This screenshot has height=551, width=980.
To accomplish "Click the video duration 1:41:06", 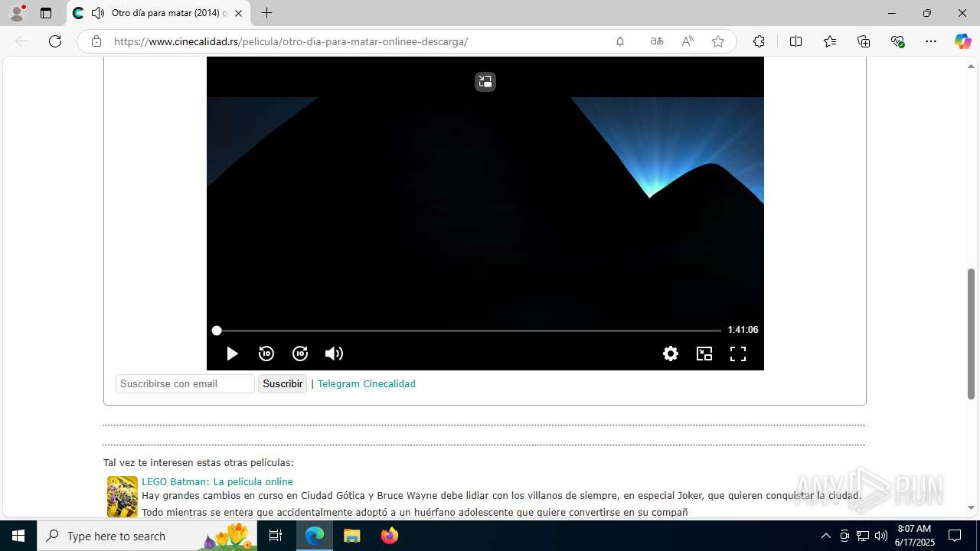I will [x=743, y=330].
